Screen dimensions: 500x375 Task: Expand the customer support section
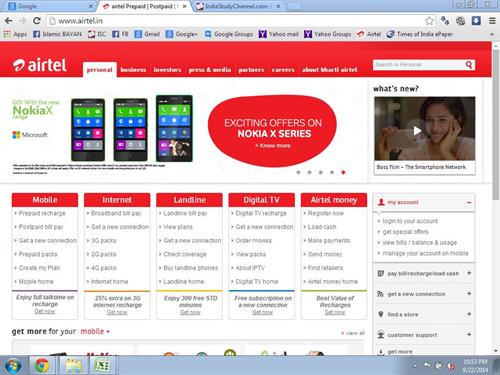point(469,334)
